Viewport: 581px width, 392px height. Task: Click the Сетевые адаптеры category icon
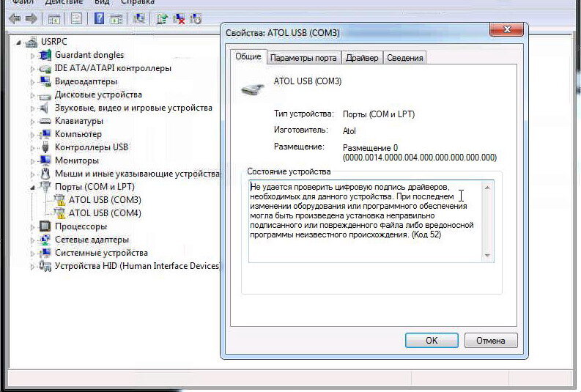click(45, 240)
